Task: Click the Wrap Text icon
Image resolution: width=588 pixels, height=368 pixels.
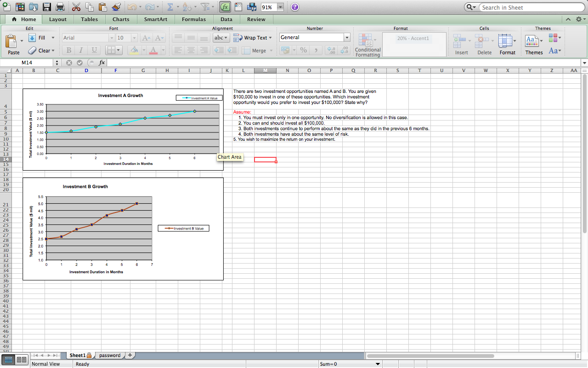Action: tap(237, 38)
